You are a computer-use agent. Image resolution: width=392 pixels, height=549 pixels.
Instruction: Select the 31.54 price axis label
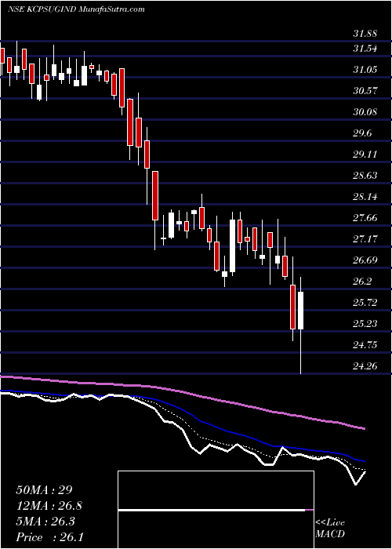[x=365, y=49]
